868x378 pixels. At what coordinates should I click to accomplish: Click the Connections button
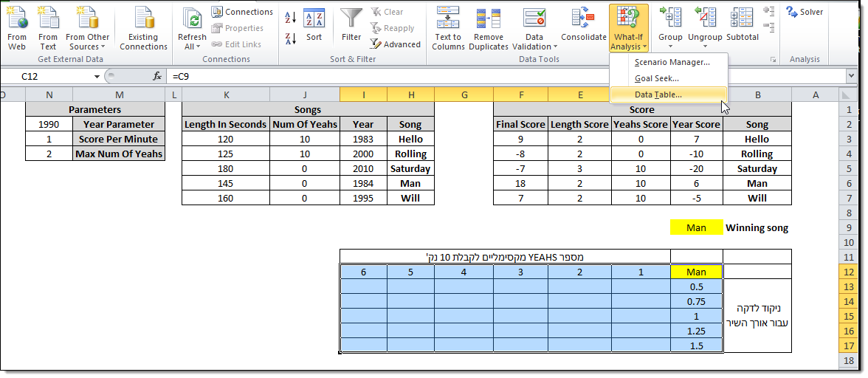[x=242, y=12]
